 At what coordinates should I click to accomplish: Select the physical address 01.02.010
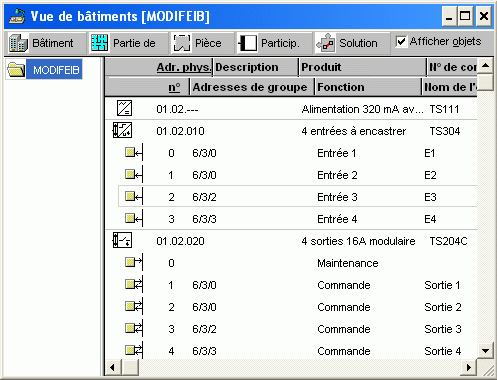(x=180, y=131)
